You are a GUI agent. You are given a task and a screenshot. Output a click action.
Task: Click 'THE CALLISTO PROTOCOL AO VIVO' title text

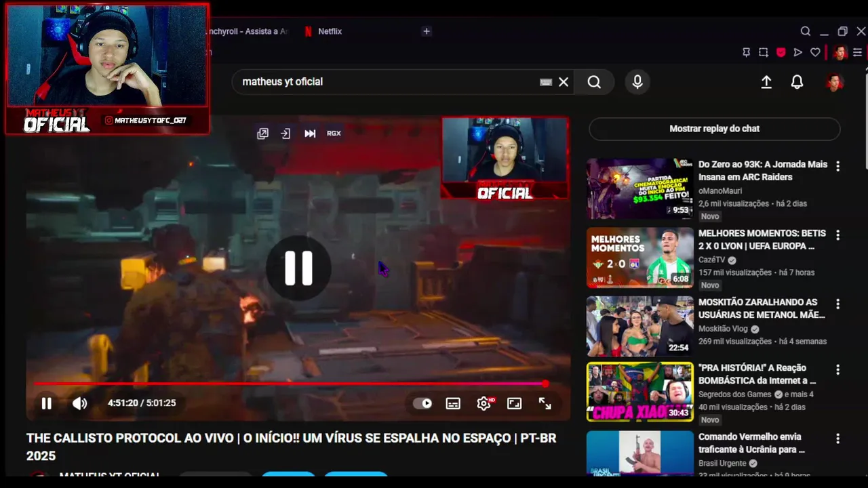click(x=292, y=447)
